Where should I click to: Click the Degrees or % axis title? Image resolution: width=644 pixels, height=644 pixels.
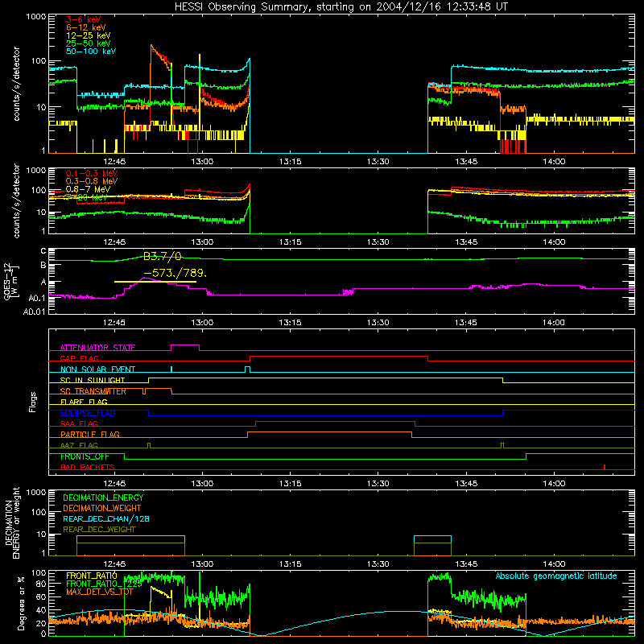click(21, 603)
